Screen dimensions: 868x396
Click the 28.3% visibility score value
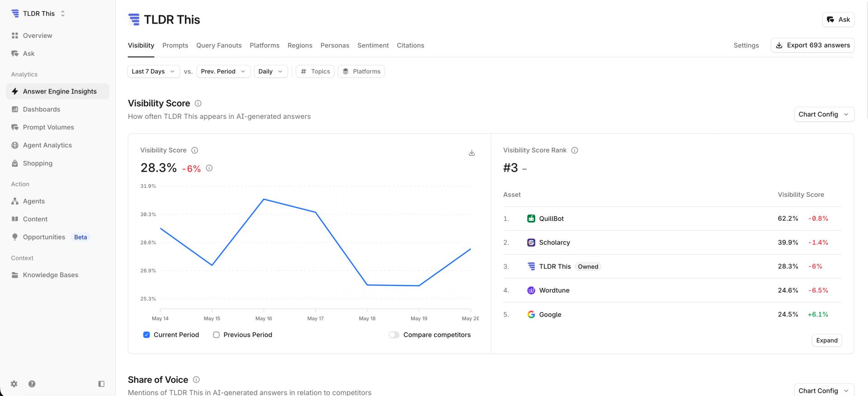[x=159, y=168]
